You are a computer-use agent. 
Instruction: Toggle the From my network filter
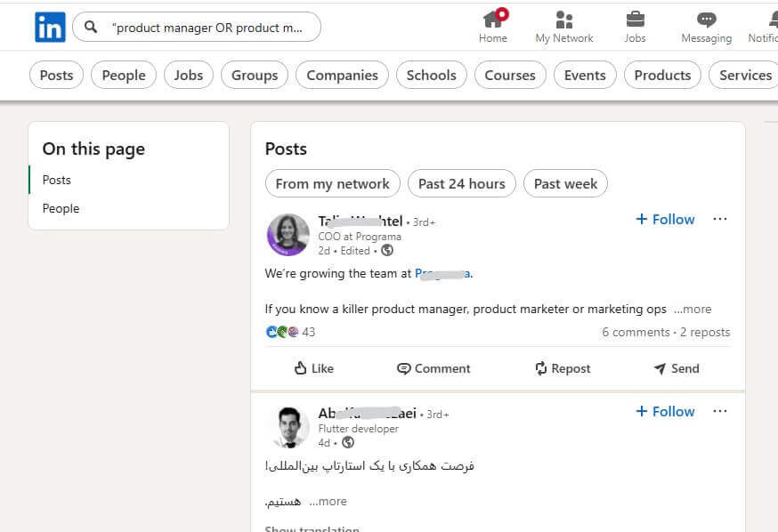click(x=332, y=183)
